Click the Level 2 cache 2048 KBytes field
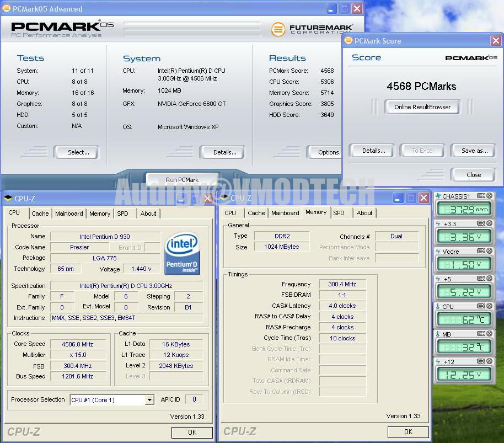Viewport: 504px width, 443px height. tap(176, 366)
